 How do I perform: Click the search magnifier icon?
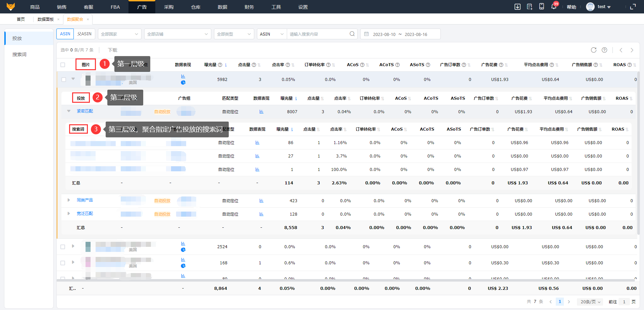pyautogui.click(x=352, y=34)
